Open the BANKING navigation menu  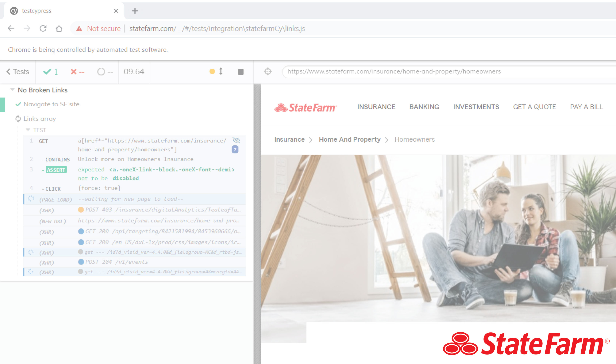[424, 107]
